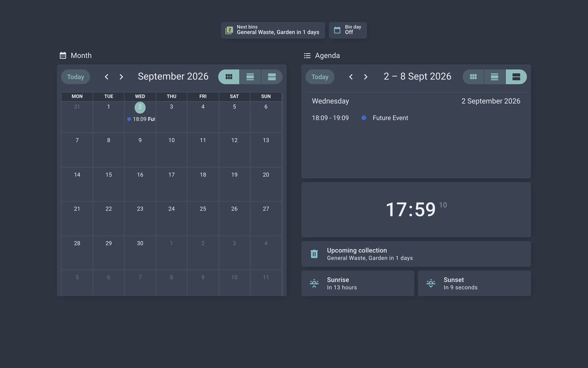Click the 18:09 - 19:09 time range
This screenshot has width=588, height=368.
tap(330, 118)
